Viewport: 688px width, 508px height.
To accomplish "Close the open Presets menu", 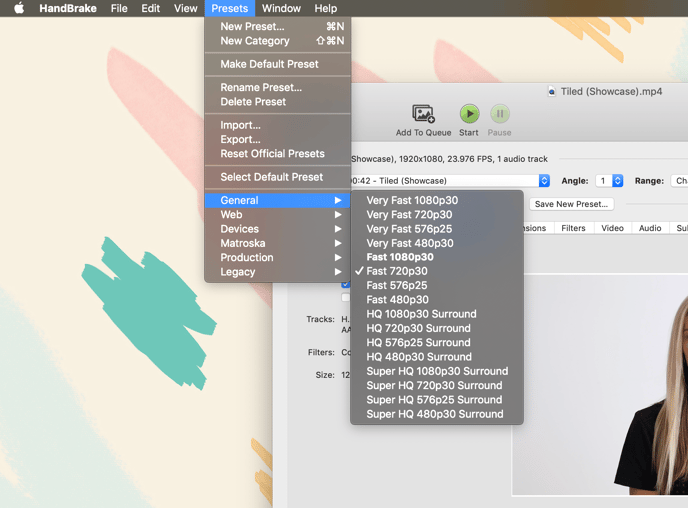I will 229,8.
